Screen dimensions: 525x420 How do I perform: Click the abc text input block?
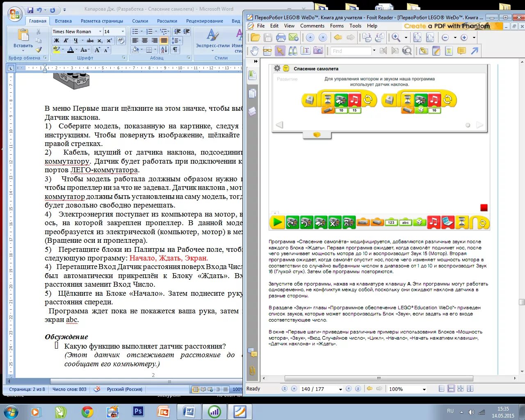(x=405, y=223)
